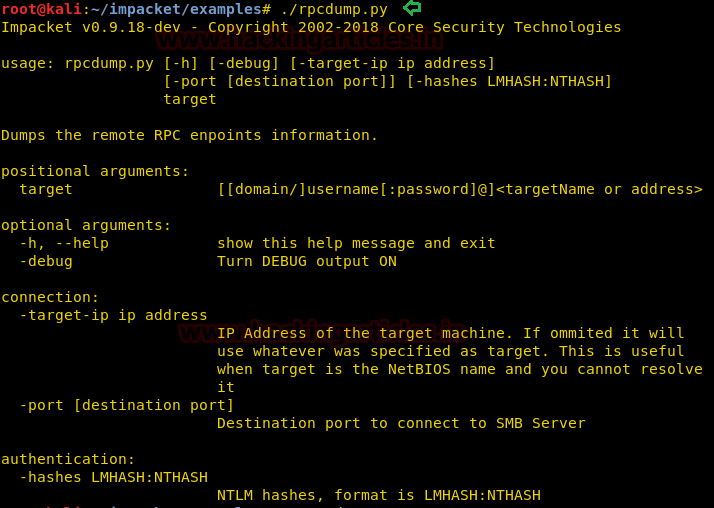
Task: Click "-port [destination port]" under connection
Action: pos(126,405)
